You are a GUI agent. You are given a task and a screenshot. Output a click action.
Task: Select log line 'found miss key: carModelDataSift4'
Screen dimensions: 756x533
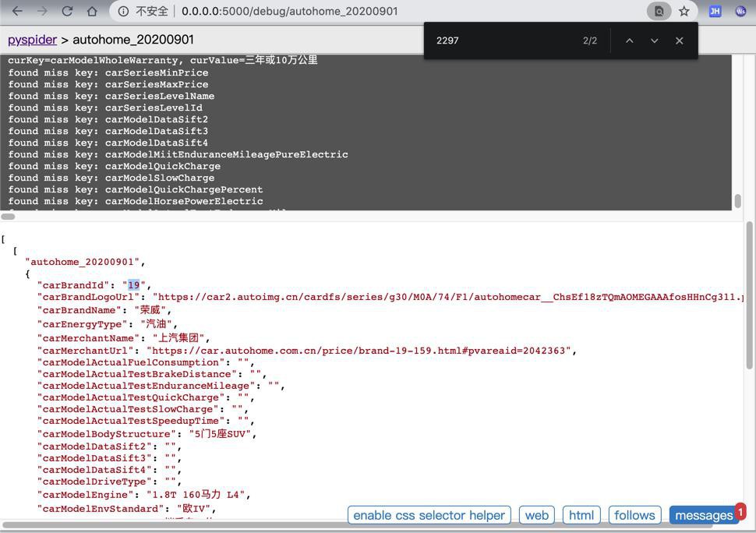tap(108, 143)
